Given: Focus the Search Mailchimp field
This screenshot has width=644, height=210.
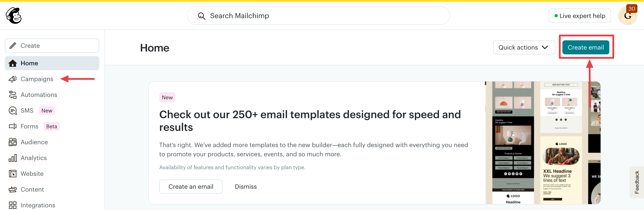Looking at the screenshot, I should tap(318, 16).
